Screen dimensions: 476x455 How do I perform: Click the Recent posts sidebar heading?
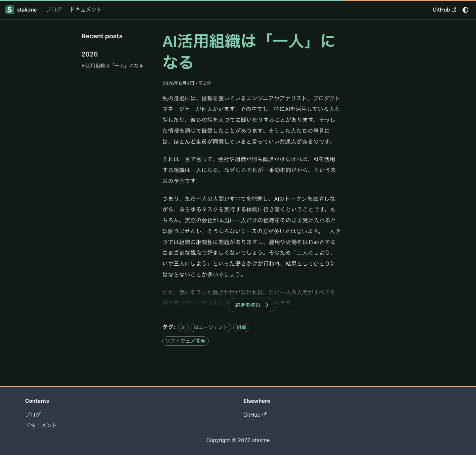(102, 36)
